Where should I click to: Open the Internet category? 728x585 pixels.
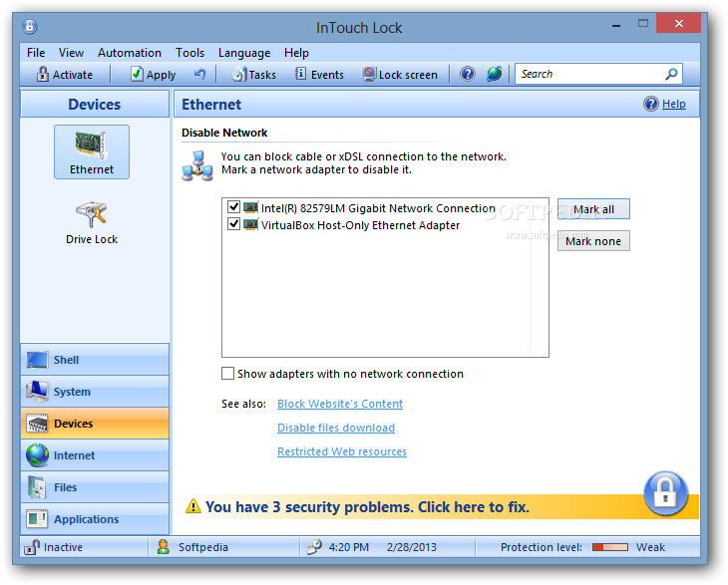(95, 455)
